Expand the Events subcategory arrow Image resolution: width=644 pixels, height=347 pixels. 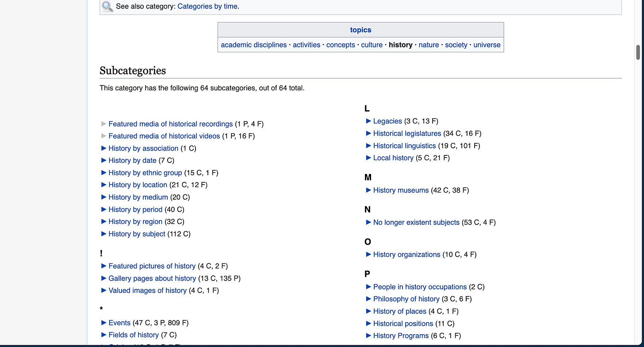pyautogui.click(x=104, y=323)
